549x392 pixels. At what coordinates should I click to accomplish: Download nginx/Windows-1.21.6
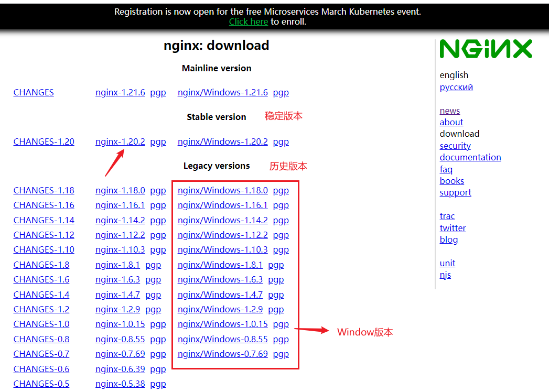point(223,92)
